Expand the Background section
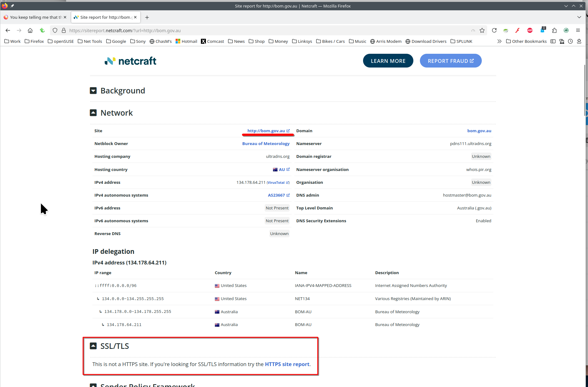The width and height of the screenshot is (588, 387). pyautogui.click(x=93, y=91)
